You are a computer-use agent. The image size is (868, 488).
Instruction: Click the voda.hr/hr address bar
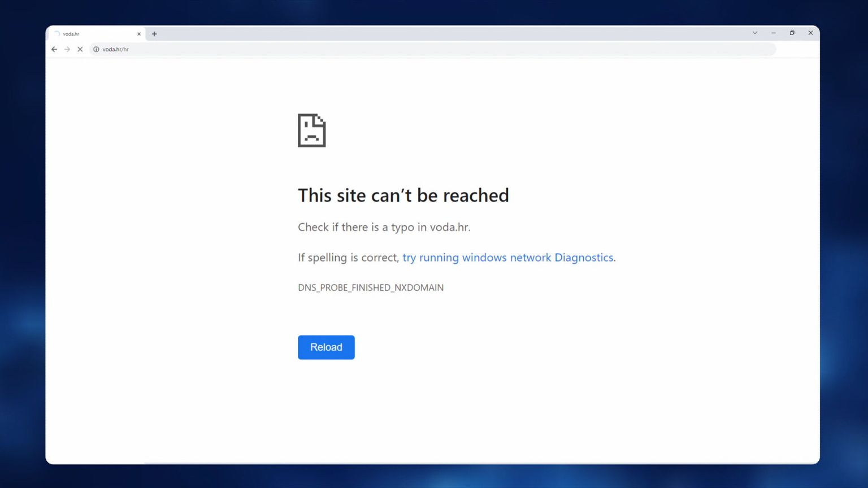tap(396, 49)
